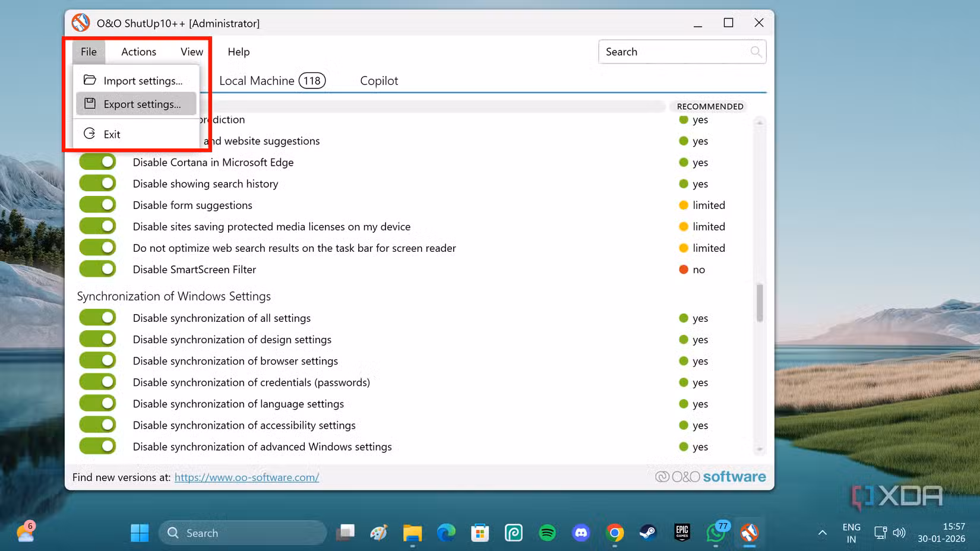Toggle Disable SmartScreen Filter
Image resolution: width=980 pixels, height=551 pixels.
[x=98, y=268]
